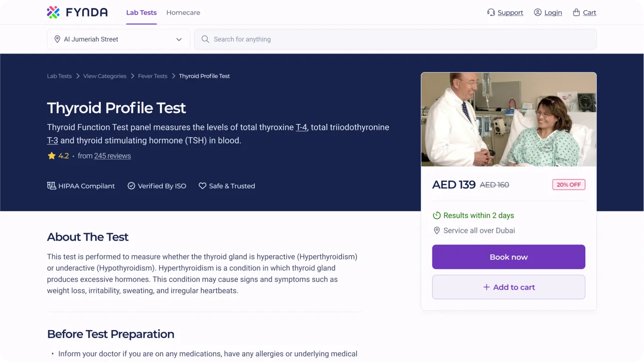Click the location pin icon in address selector
The height and width of the screenshot is (362, 644).
click(57, 39)
